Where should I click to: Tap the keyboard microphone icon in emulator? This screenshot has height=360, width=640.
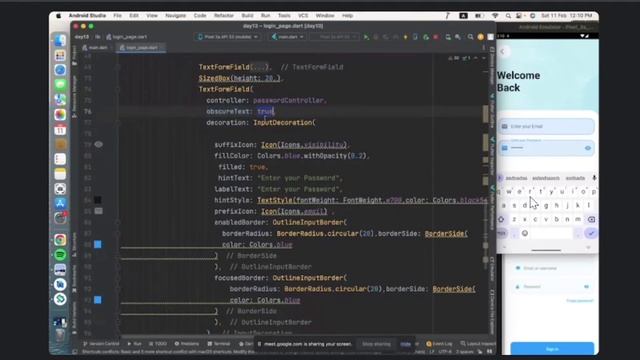[594, 178]
